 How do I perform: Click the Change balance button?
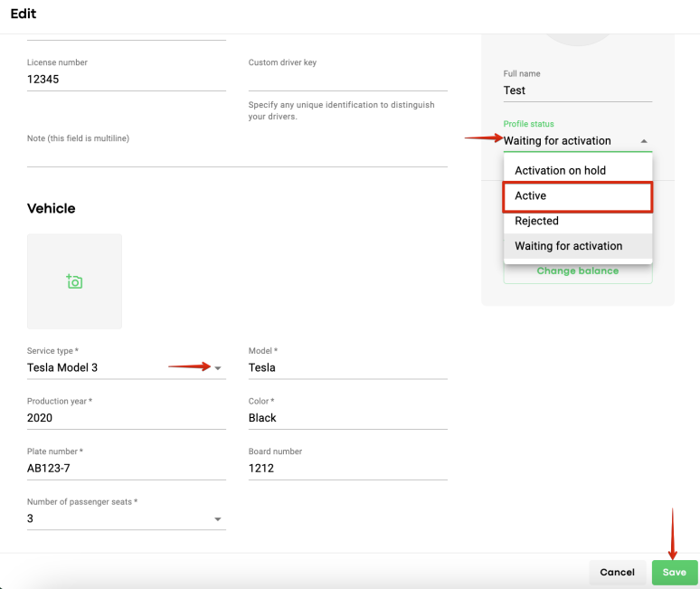[x=578, y=271]
